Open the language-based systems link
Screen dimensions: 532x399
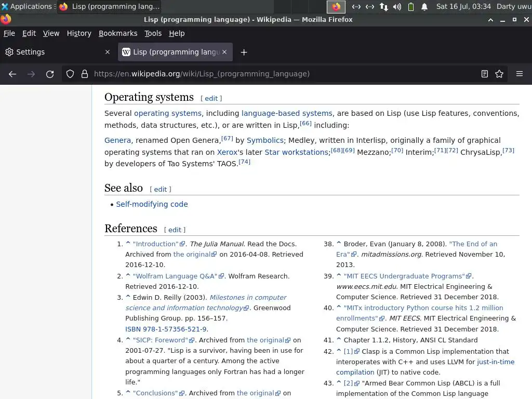tap(287, 113)
